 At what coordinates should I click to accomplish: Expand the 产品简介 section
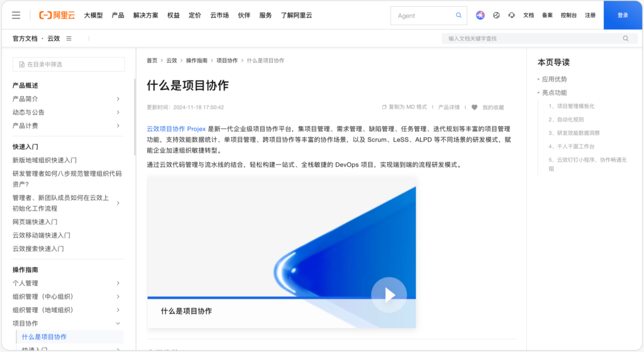click(x=118, y=99)
